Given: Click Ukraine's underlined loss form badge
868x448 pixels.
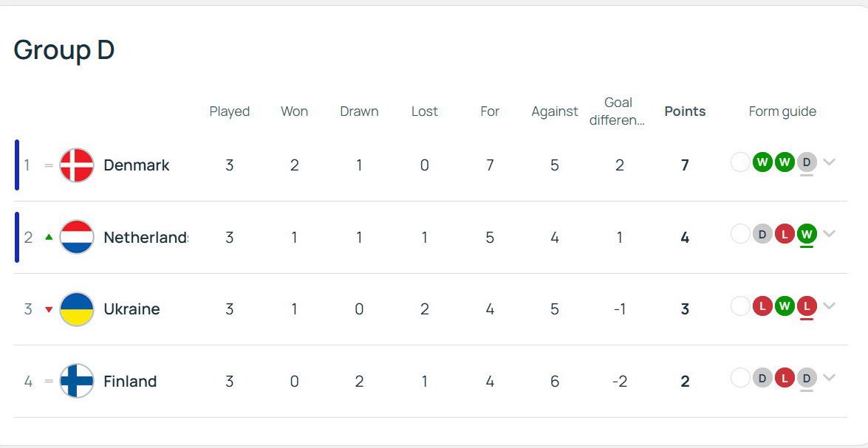Looking at the screenshot, I should pyautogui.click(x=807, y=306).
